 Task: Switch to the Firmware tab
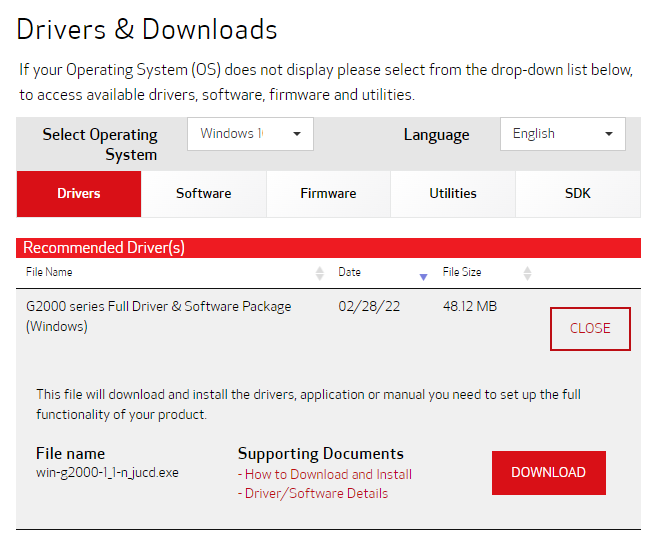(328, 194)
